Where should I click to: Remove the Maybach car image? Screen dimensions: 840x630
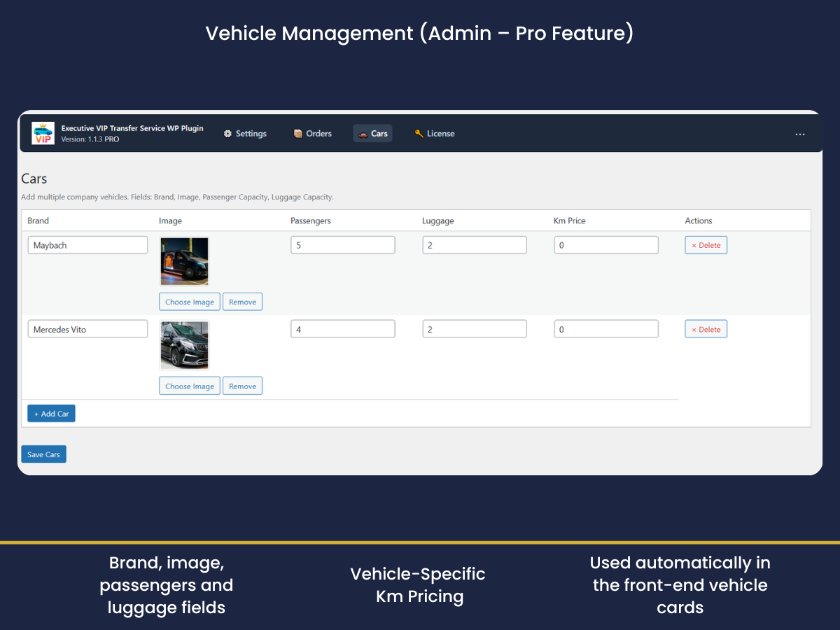(x=242, y=302)
